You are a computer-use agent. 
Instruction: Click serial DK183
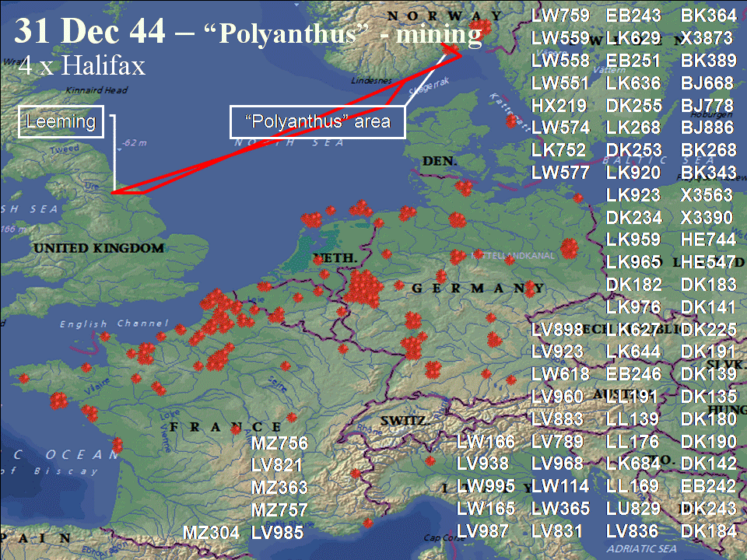(708, 285)
